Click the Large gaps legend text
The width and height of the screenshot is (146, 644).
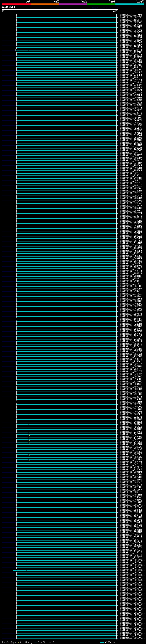coord(28,642)
